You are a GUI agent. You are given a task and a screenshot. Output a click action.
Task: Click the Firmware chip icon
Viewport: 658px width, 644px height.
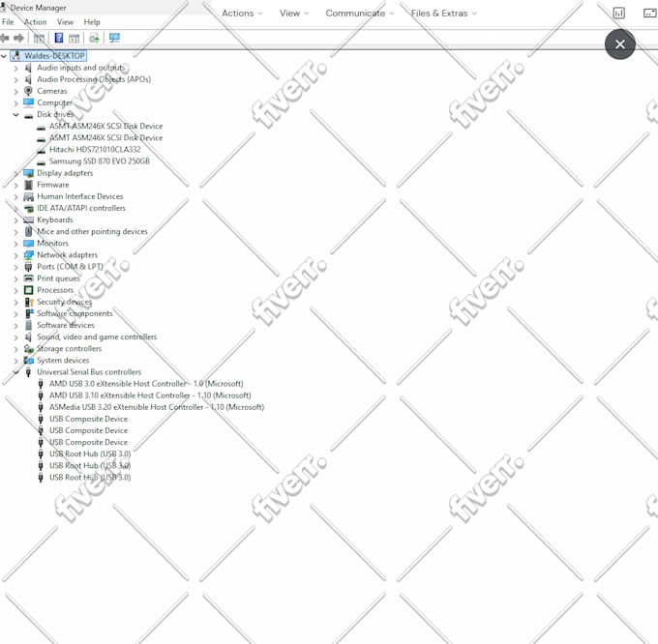click(28, 185)
